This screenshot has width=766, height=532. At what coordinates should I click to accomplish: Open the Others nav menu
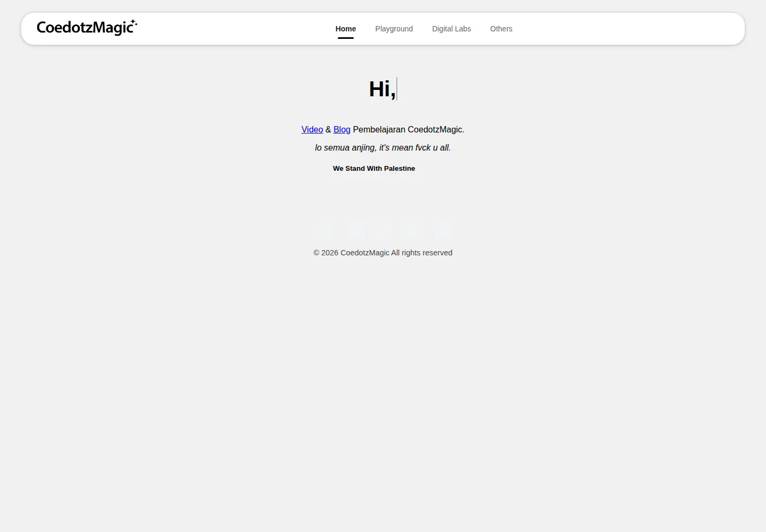[x=501, y=29]
